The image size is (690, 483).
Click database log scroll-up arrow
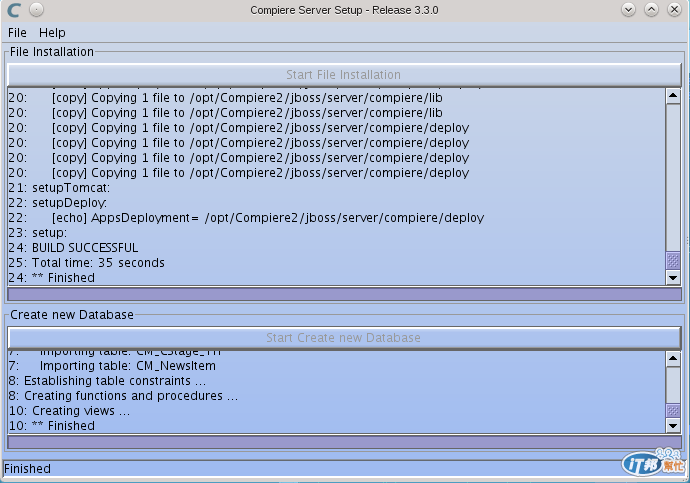tap(673, 359)
